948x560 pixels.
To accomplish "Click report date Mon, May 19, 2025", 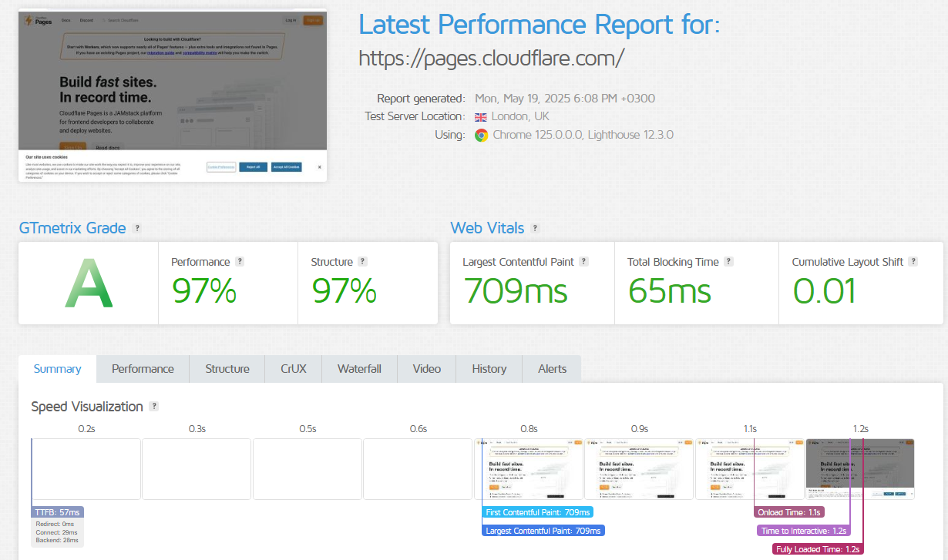I will [565, 99].
